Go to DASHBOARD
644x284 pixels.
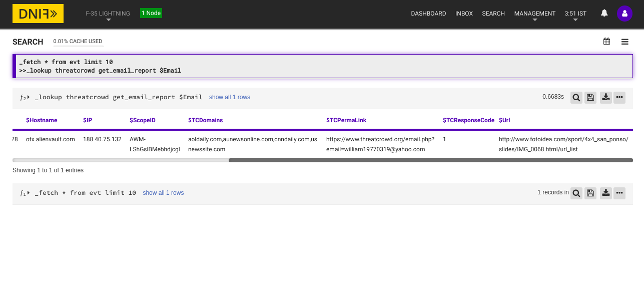point(428,14)
